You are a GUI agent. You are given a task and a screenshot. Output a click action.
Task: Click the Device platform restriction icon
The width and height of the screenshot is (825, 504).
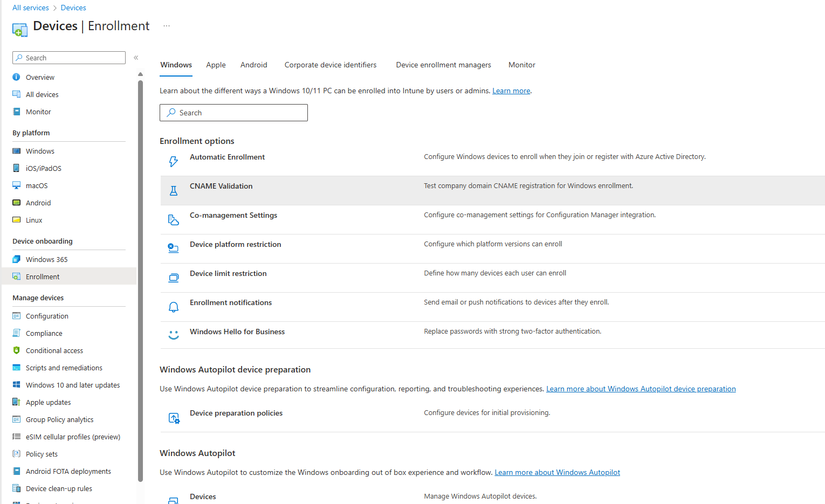click(x=173, y=248)
